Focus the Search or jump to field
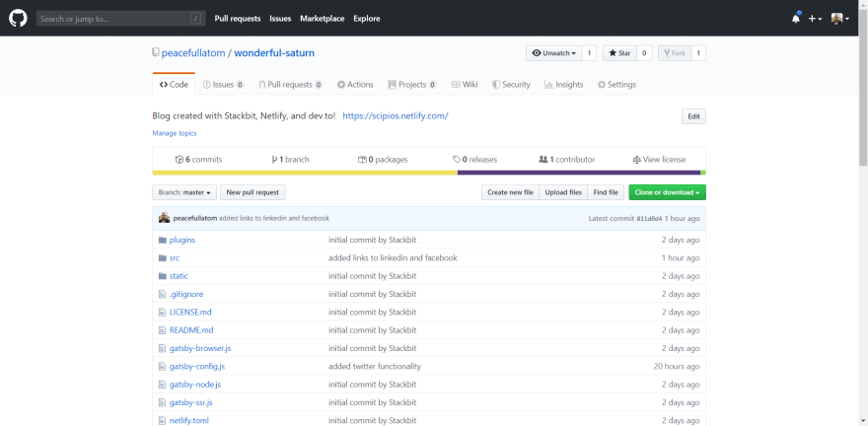The height and width of the screenshot is (426, 868). coord(120,19)
